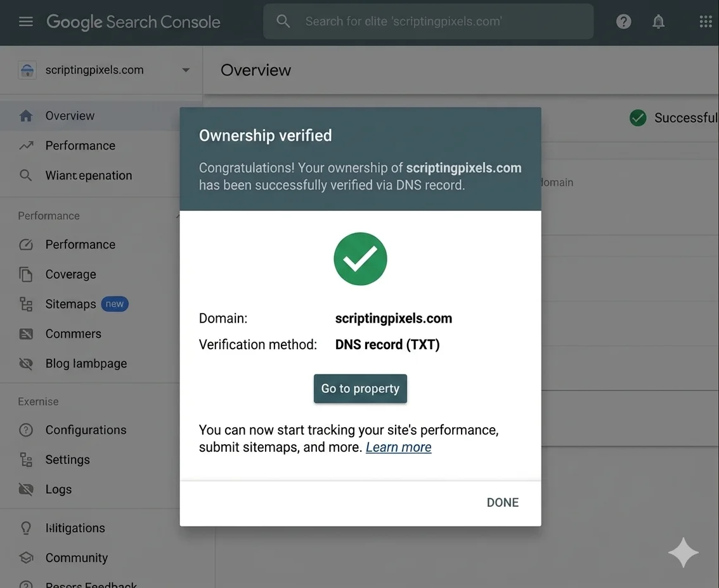Click the Go to property button

coord(360,388)
